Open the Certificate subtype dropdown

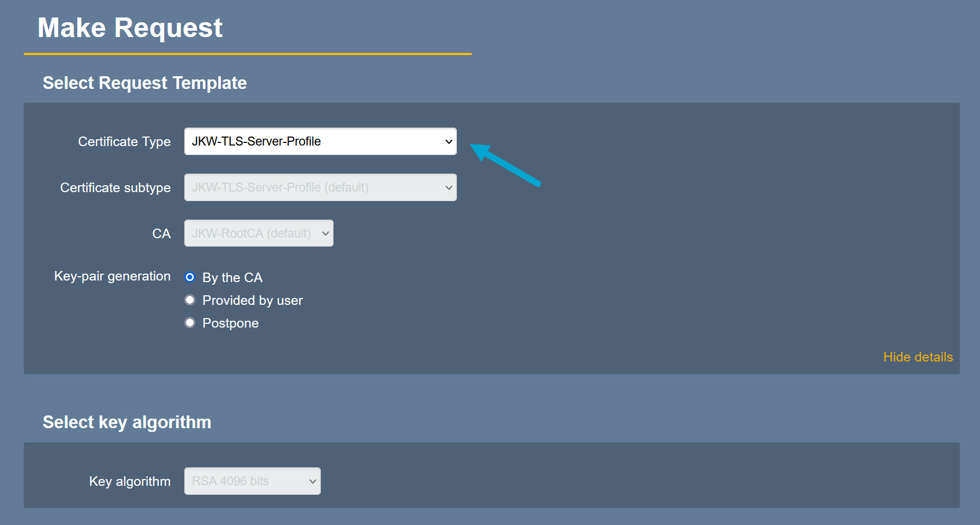click(319, 187)
